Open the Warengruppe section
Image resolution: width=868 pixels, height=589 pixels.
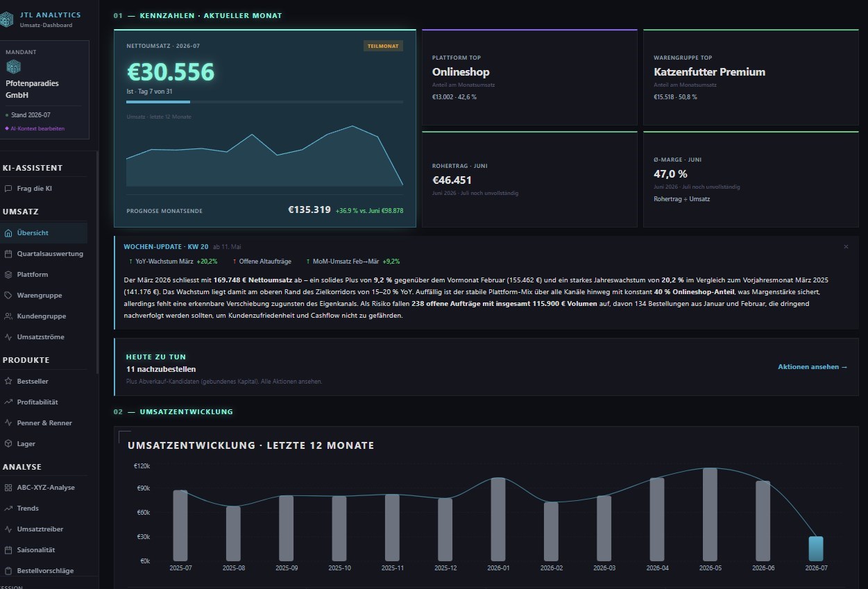tap(44, 296)
